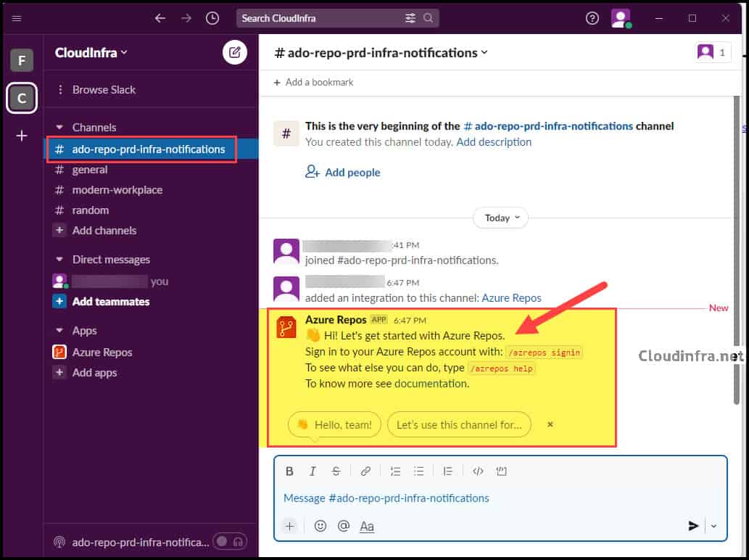Screen dimensions: 749x560
Task: Open Azure Repos app in sidebar
Action: click(102, 352)
